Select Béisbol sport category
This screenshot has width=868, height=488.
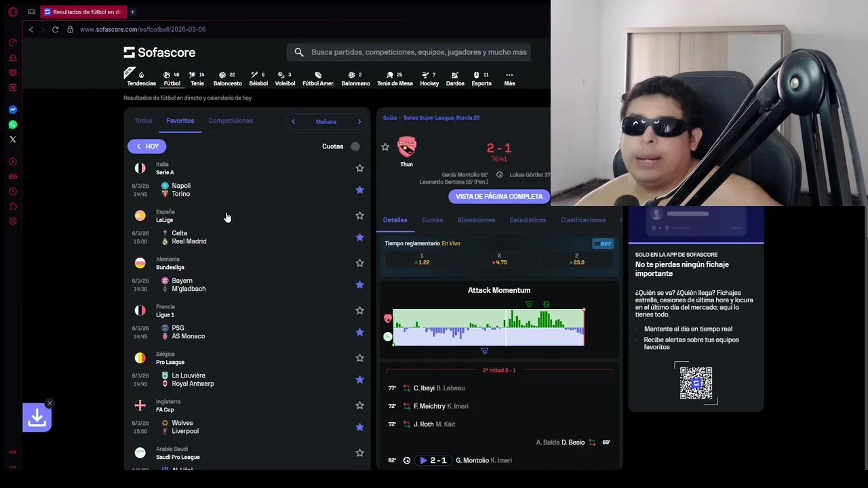(x=258, y=79)
